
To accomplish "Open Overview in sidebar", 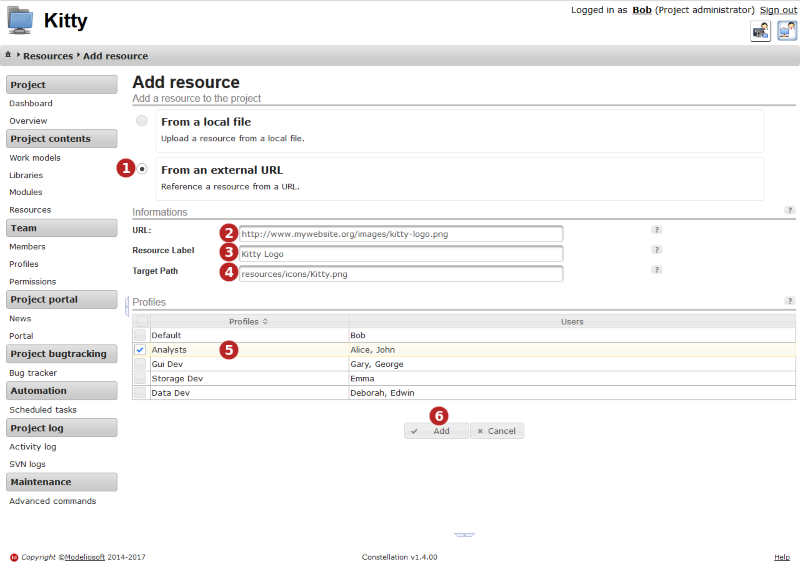I will tap(28, 121).
